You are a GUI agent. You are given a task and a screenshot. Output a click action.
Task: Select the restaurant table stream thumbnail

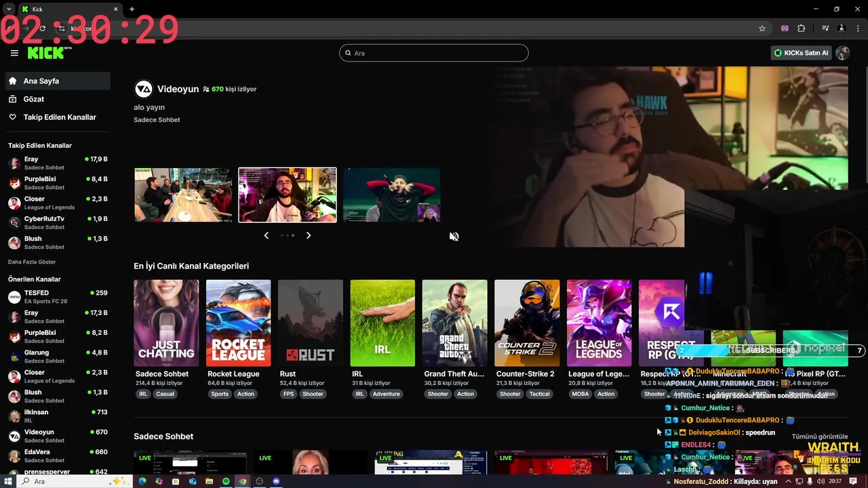click(x=183, y=195)
